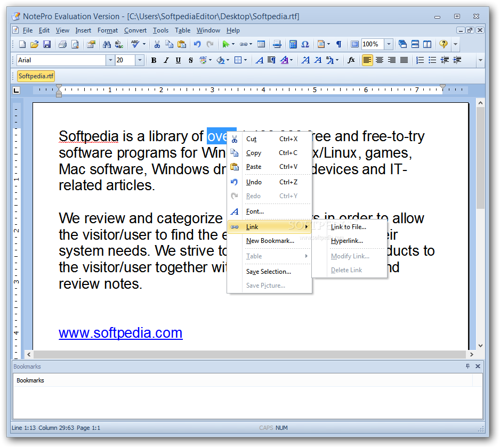The height and width of the screenshot is (448, 500).
Task: Click the scissors Cut icon in the toolbar
Action: (x=157, y=44)
